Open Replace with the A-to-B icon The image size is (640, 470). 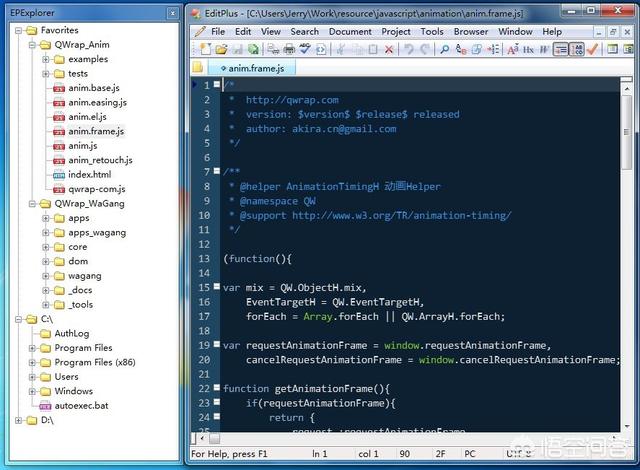coord(461,49)
